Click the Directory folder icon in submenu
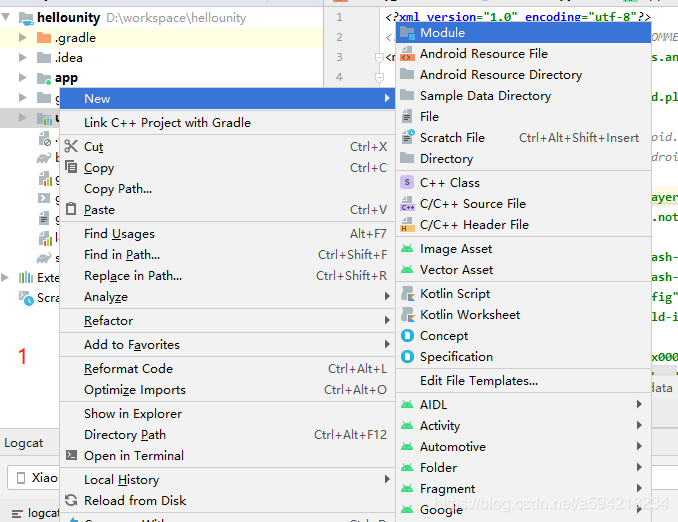The height and width of the screenshot is (522, 678). pos(407,158)
